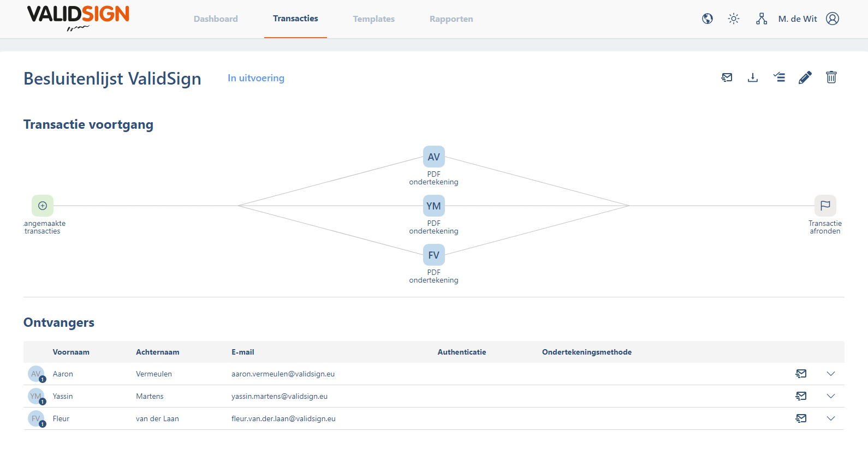
Task: Select email yassin.martens@validsign.eu
Action: [280, 396]
